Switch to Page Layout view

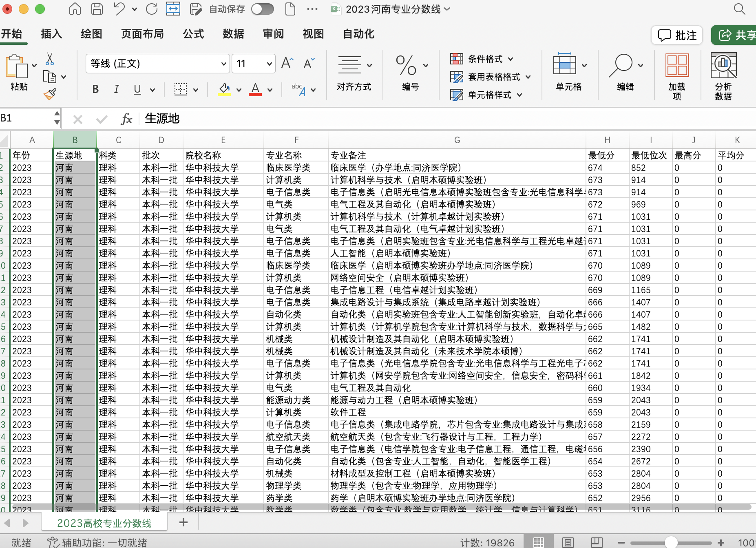[568, 542]
